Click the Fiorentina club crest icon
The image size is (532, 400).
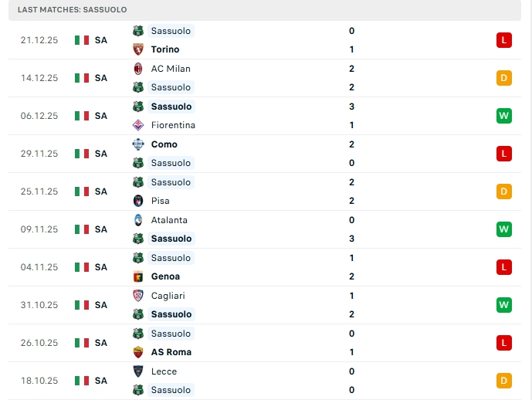click(x=138, y=125)
